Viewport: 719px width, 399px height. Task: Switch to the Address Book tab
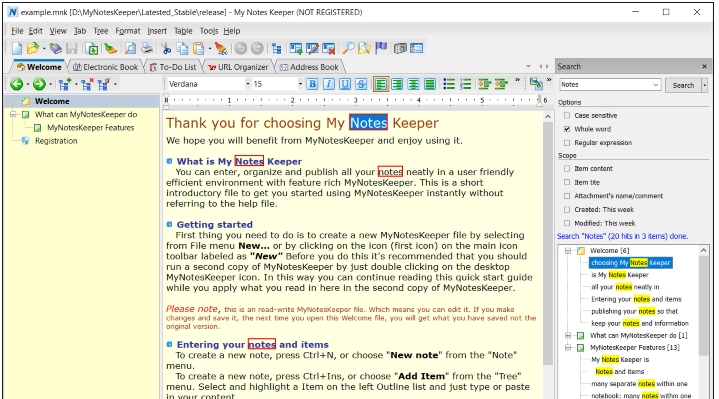click(x=309, y=67)
